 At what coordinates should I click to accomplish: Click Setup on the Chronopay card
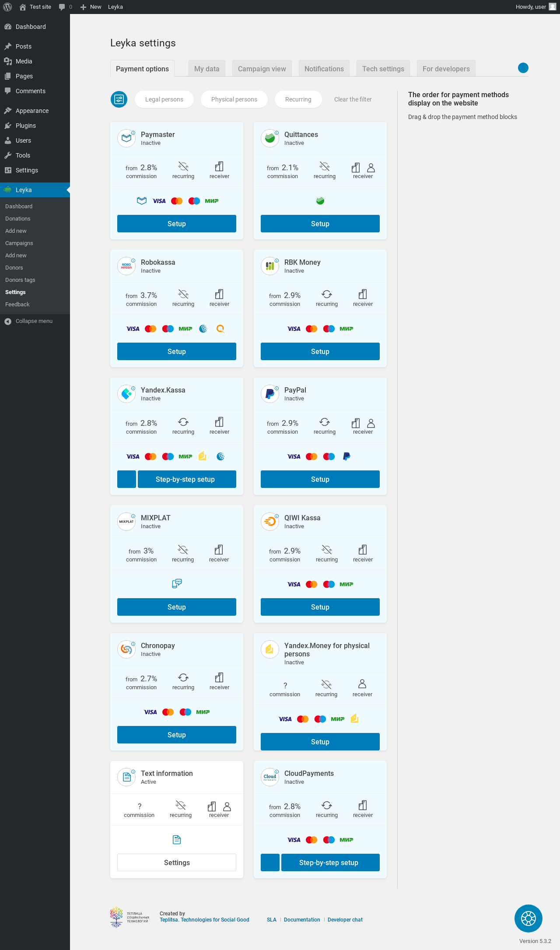pyautogui.click(x=177, y=735)
